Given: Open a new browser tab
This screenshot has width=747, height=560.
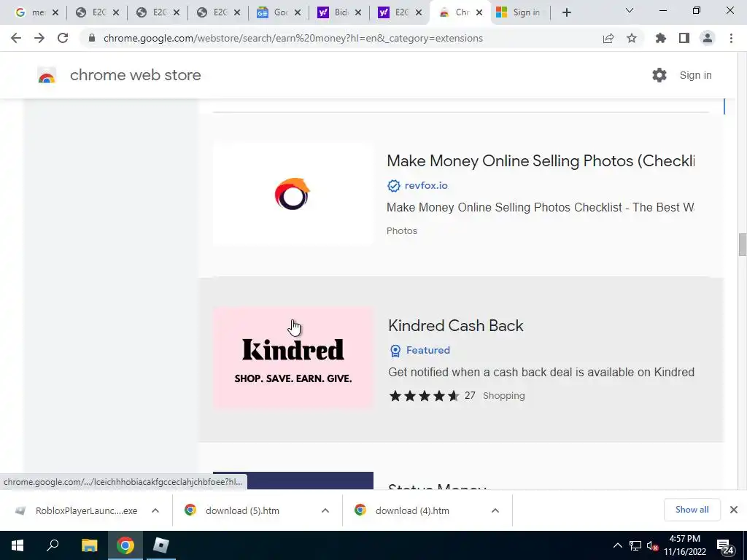Looking at the screenshot, I should pyautogui.click(x=566, y=12).
